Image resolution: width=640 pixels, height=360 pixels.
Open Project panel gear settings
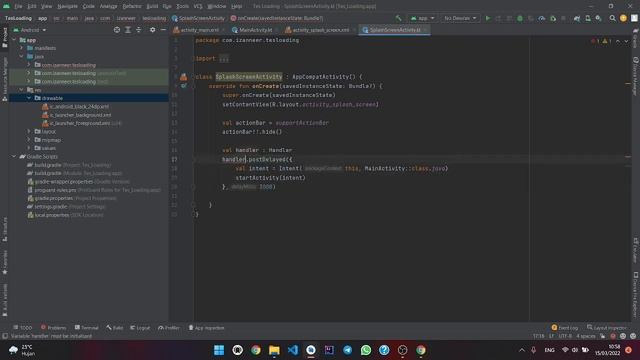(x=152, y=30)
